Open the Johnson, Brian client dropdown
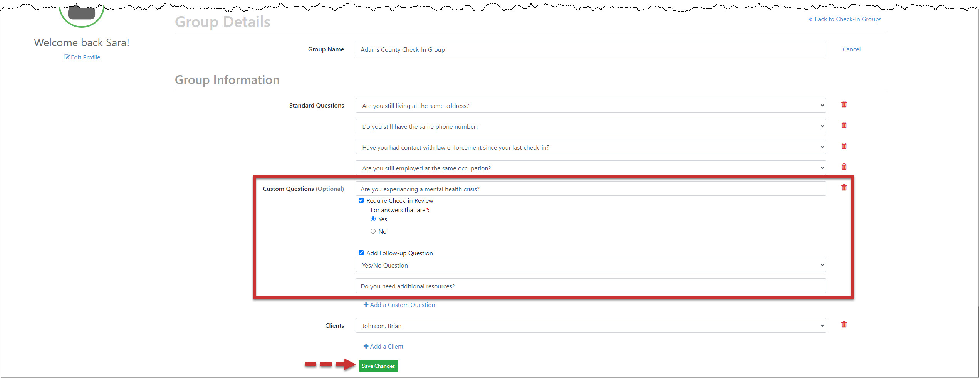 [x=590, y=326]
